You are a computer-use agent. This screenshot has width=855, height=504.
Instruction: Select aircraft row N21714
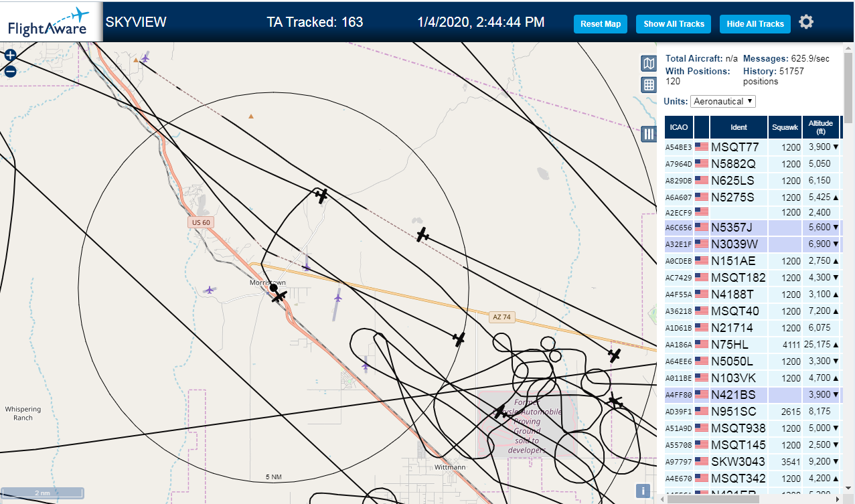(753, 328)
